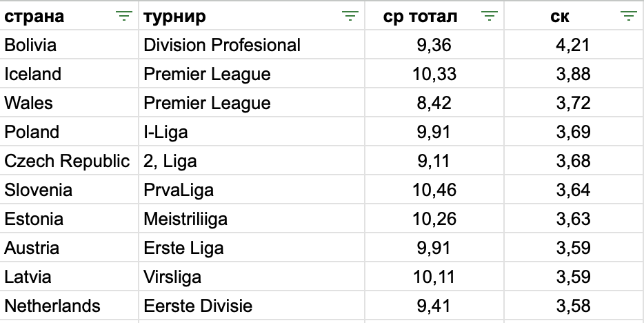Select the Netherlands country cell

coord(70,306)
